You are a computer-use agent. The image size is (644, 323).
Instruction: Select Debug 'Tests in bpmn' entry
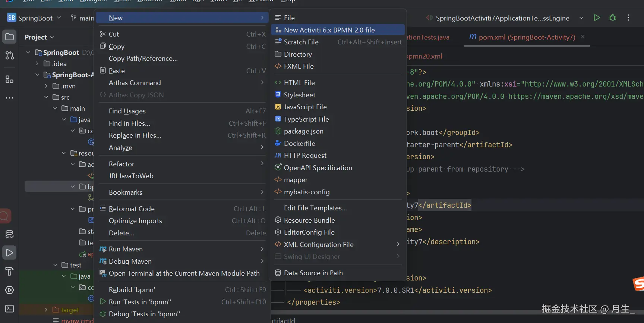pyautogui.click(x=182, y=314)
